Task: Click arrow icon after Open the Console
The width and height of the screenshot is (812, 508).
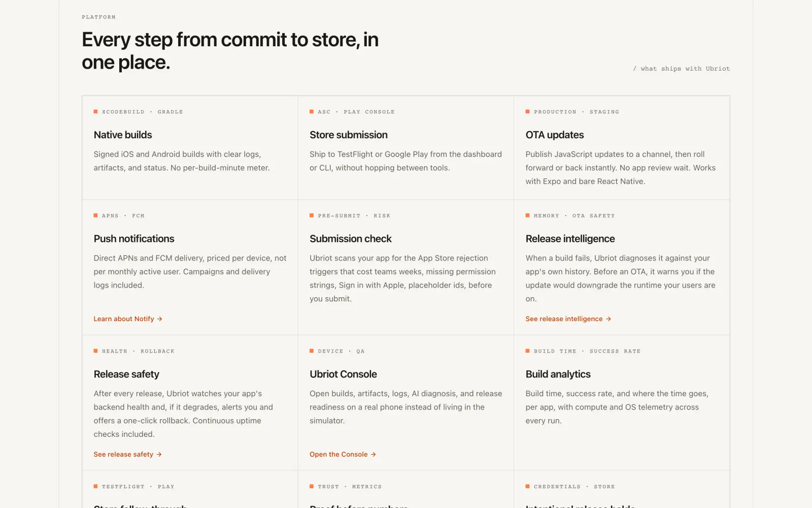Action: 374,455
